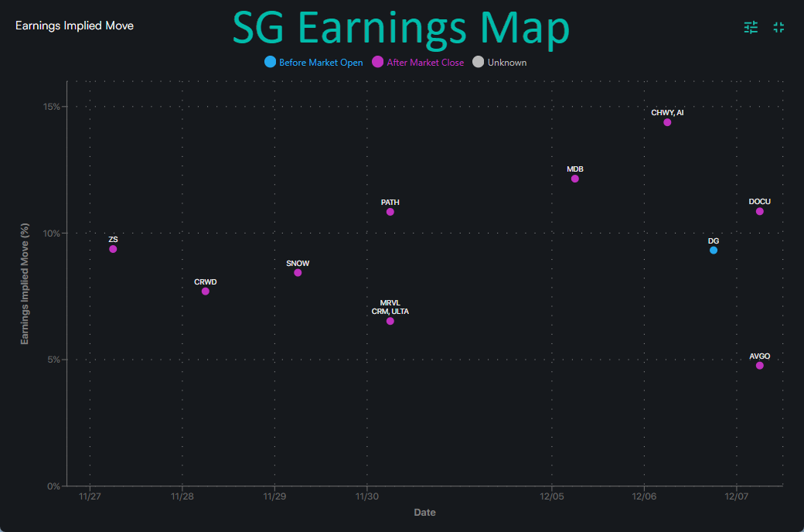Click the 11/27 date axis label
Image resolution: width=804 pixels, height=532 pixels.
pyautogui.click(x=90, y=496)
